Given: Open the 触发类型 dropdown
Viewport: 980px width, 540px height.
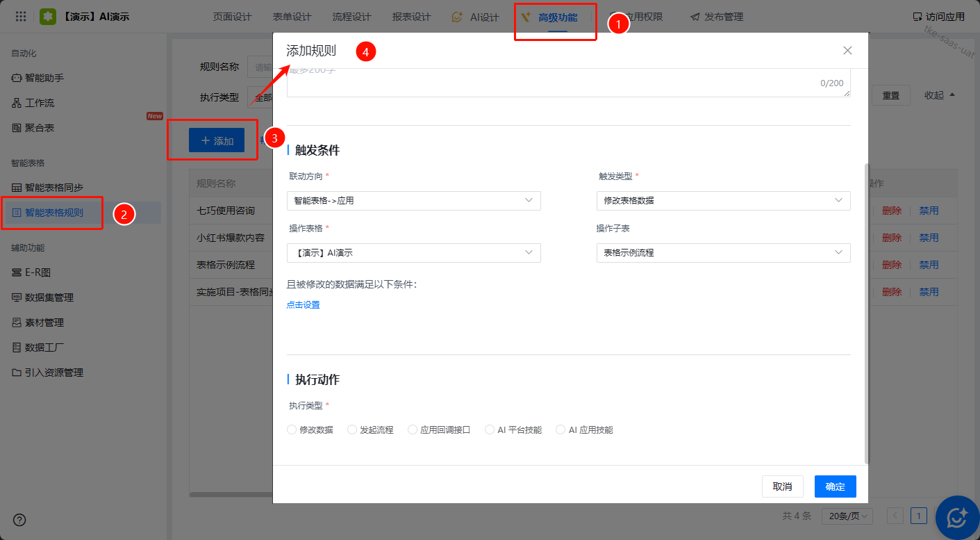Looking at the screenshot, I should 723,201.
